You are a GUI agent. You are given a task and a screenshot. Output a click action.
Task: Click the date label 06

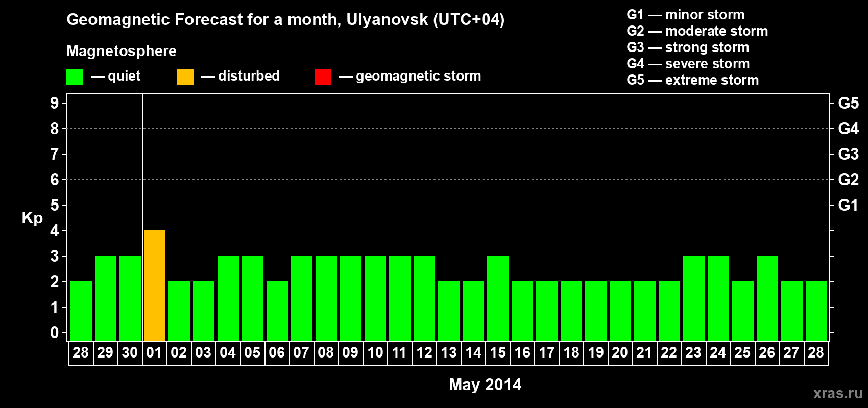tap(277, 352)
